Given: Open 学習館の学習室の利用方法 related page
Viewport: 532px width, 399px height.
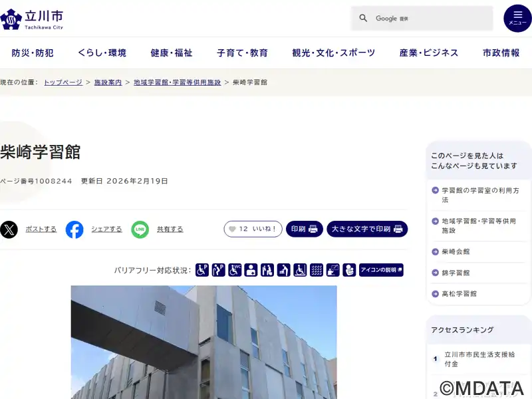Looking at the screenshot, I should tap(480, 195).
